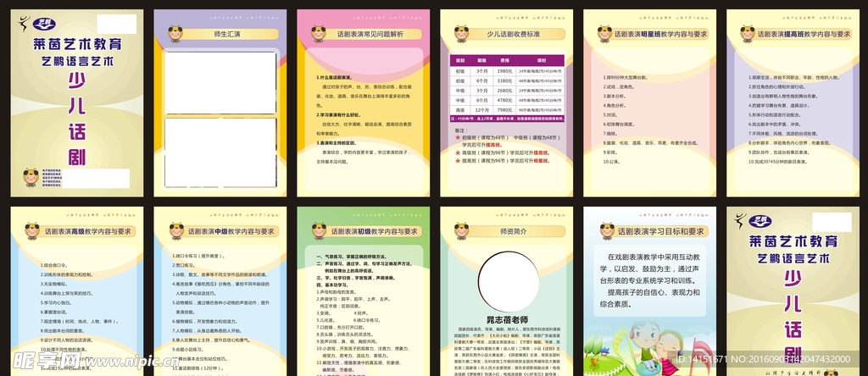Click the 师生汇演 title banner

point(231,34)
